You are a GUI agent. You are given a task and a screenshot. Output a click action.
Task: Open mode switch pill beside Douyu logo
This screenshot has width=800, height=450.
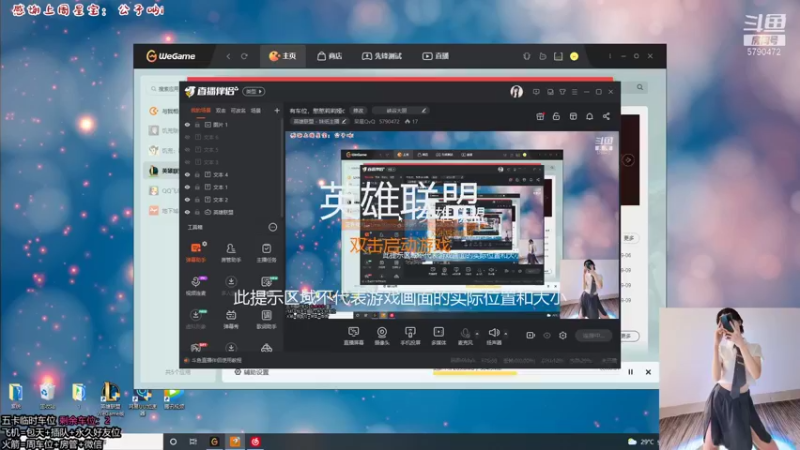pyautogui.click(x=254, y=91)
